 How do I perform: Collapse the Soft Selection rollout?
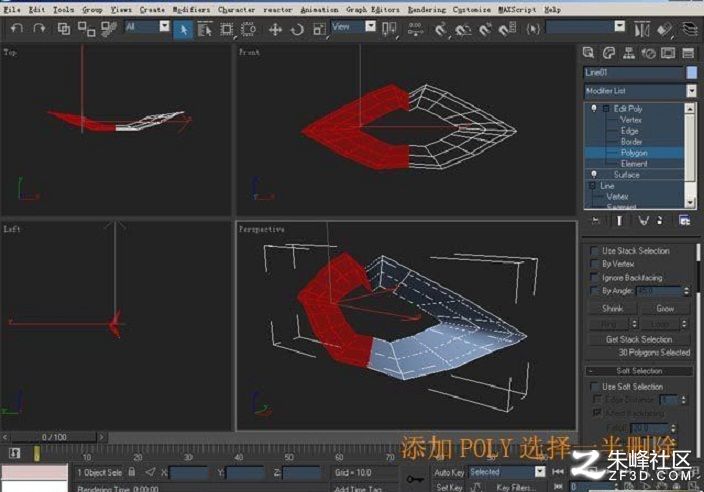pos(639,371)
